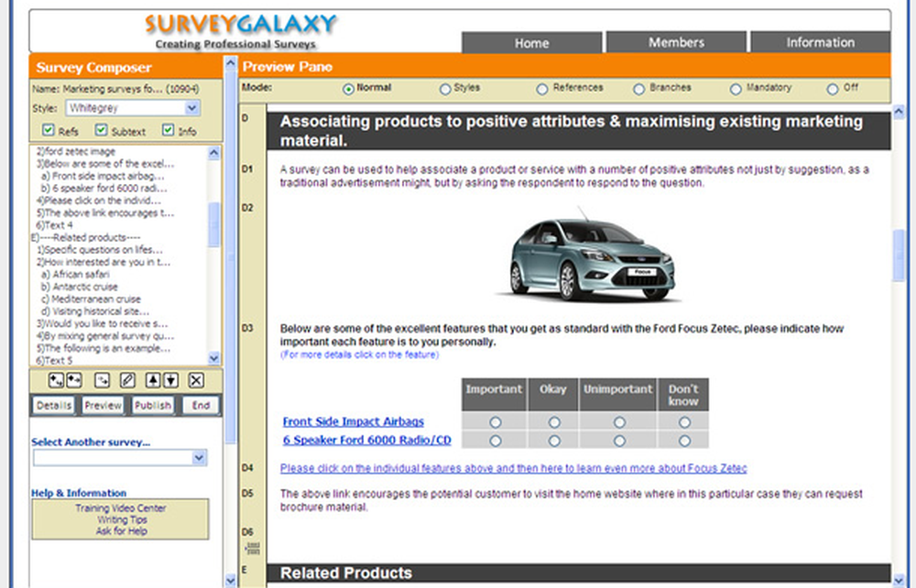The height and width of the screenshot is (588, 916).
Task: Click the Ford Focus car image
Action: pos(587,256)
